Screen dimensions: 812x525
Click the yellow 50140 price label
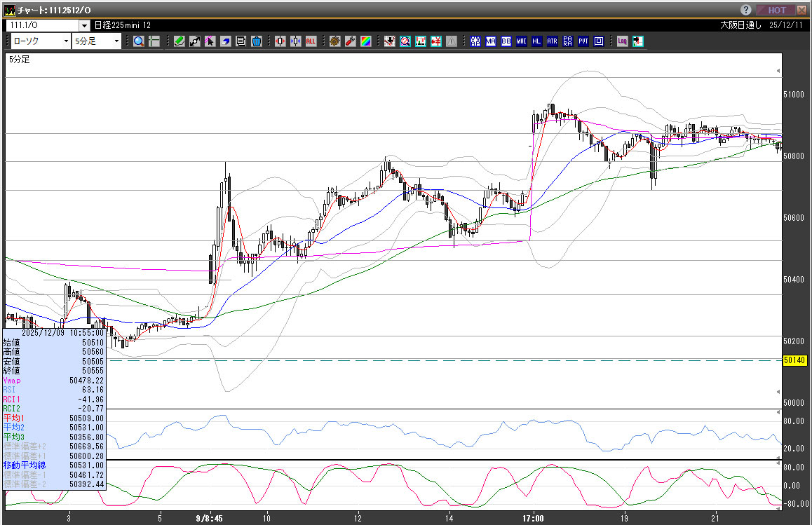(795, 360)
